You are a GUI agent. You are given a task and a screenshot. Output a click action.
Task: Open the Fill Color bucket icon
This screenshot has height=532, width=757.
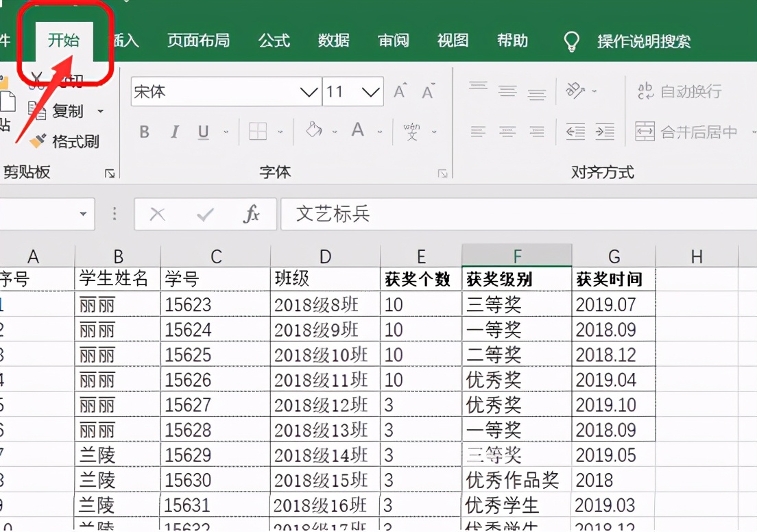[x=314, y=130]
